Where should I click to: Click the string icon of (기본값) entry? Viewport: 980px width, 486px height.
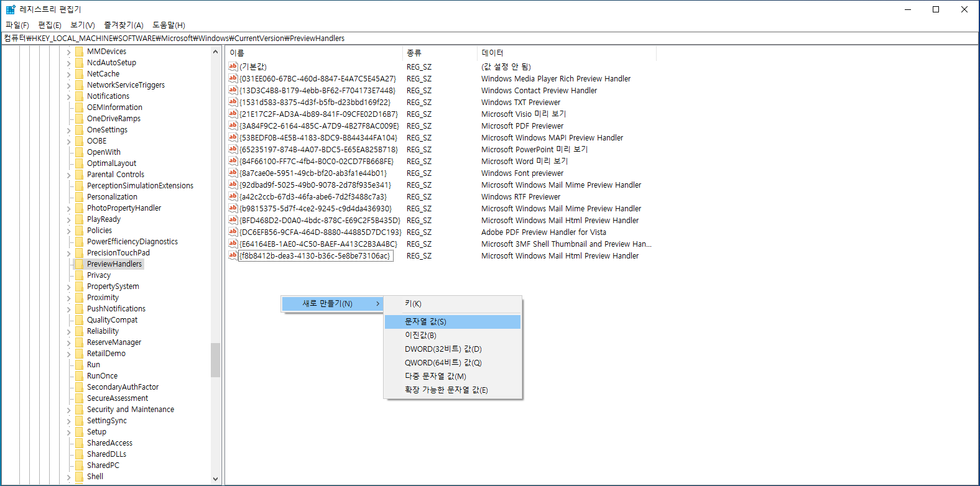[x=233, y=66]
